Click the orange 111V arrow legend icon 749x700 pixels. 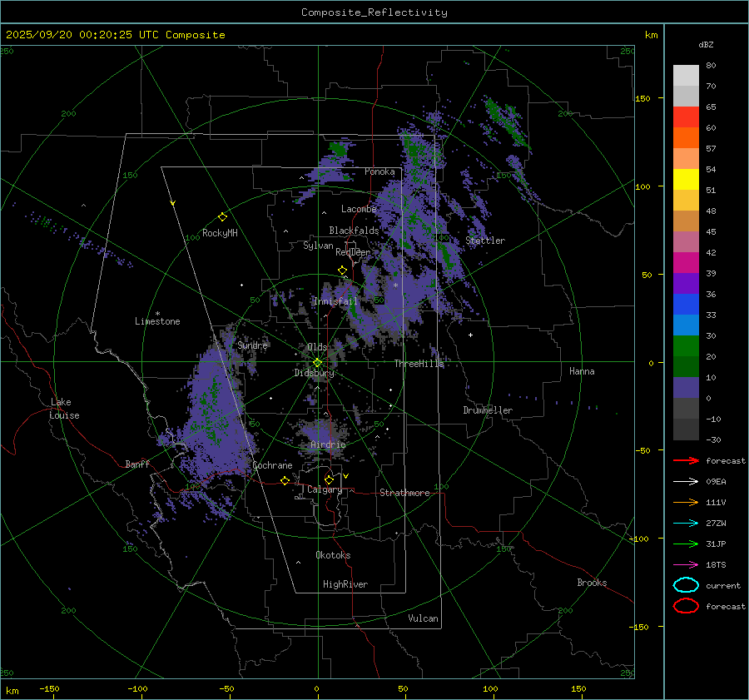686,502
